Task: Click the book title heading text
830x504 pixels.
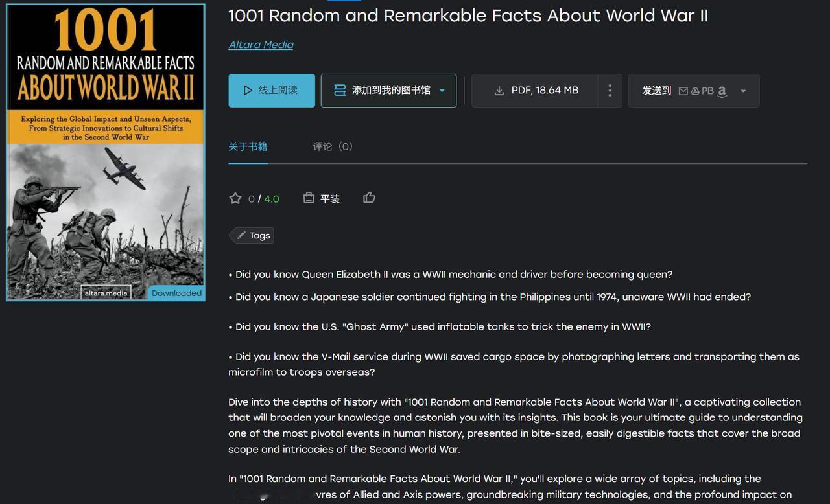Action: 468,16
